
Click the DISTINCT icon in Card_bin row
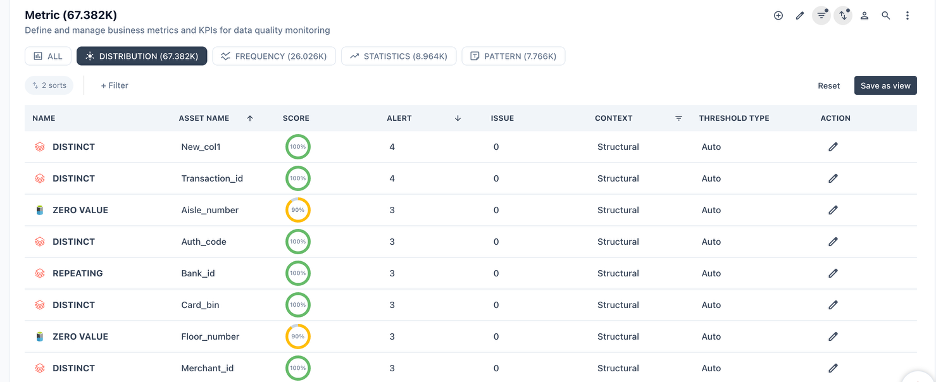click(40, 305)
